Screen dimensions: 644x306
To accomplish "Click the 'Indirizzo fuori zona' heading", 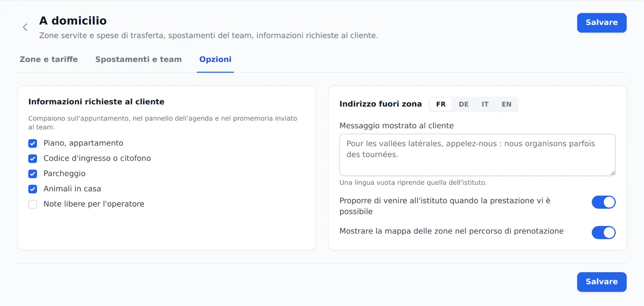I will (x=380, y=104).
